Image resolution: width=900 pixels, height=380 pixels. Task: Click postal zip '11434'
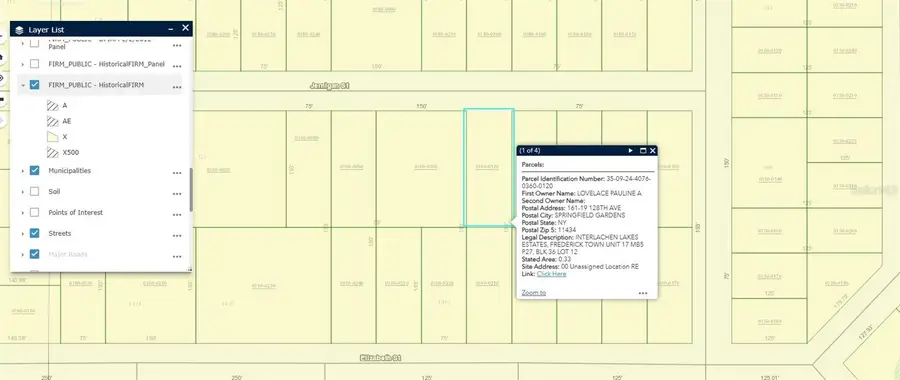pos(567,230)
